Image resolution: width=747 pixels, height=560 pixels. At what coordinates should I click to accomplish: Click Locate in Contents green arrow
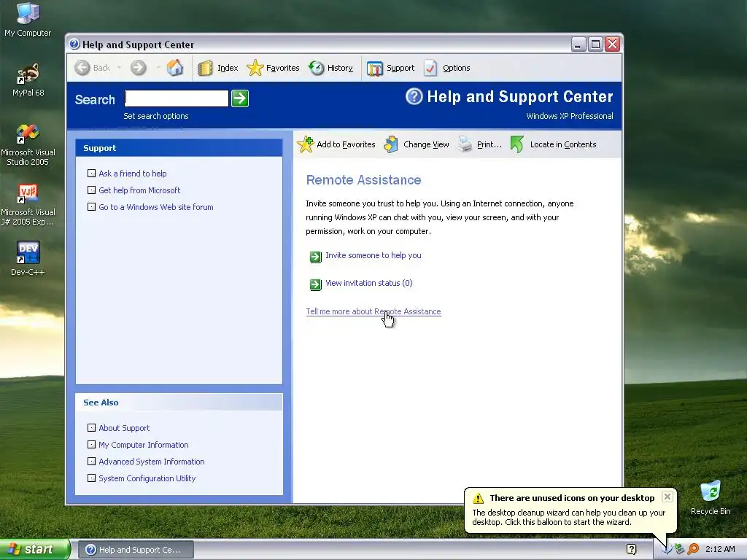(517, 144)
